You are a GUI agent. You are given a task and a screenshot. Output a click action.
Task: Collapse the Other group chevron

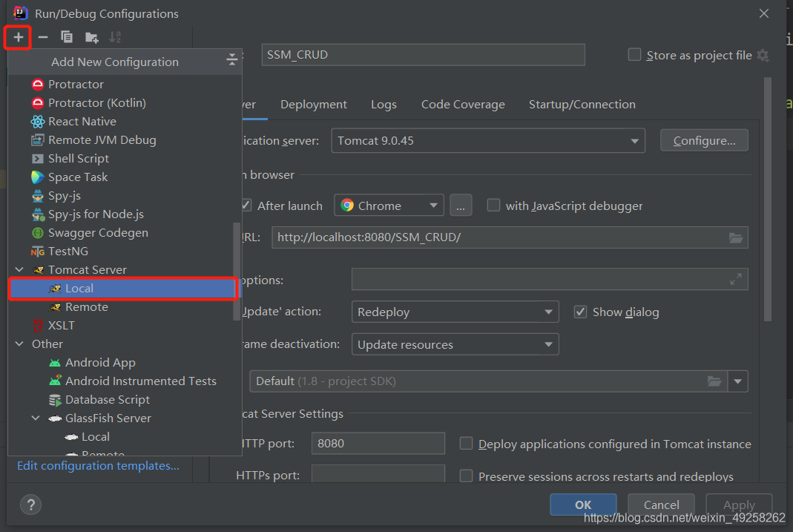click(x=19, y=344)
